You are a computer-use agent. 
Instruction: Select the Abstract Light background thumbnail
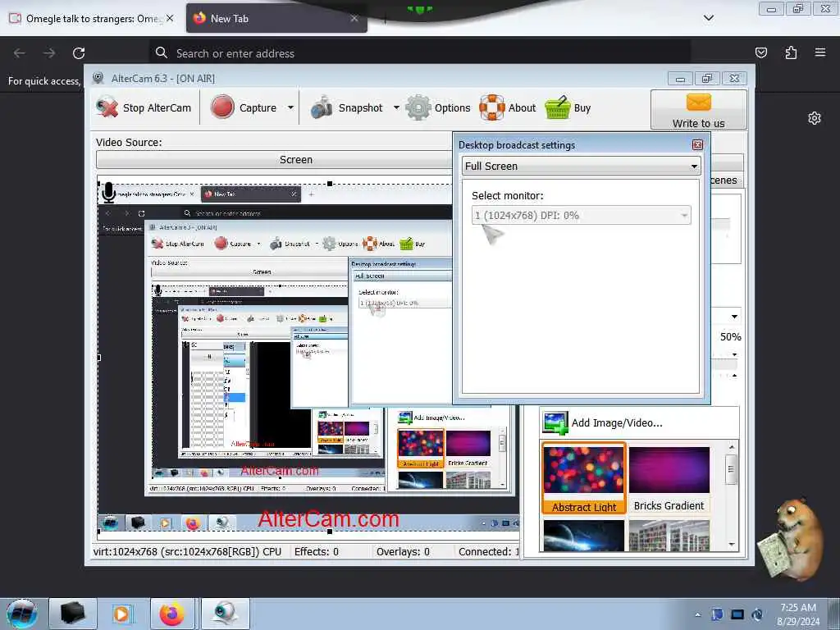(584, 478)
